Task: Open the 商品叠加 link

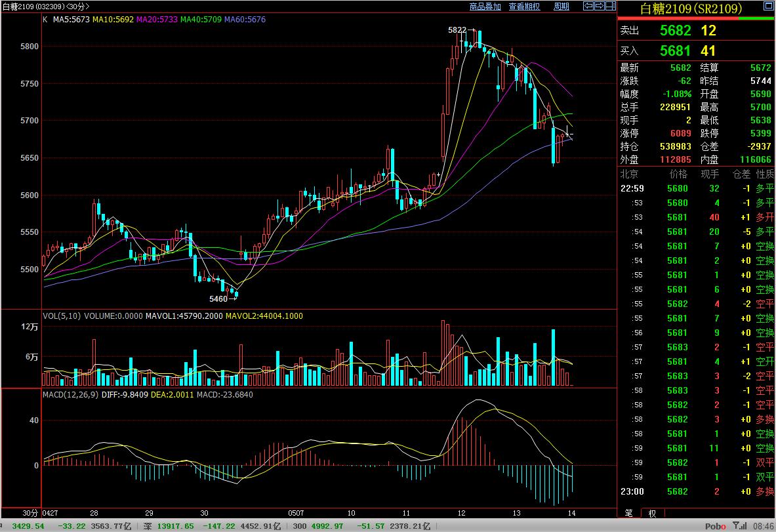Action: point(485,7)
